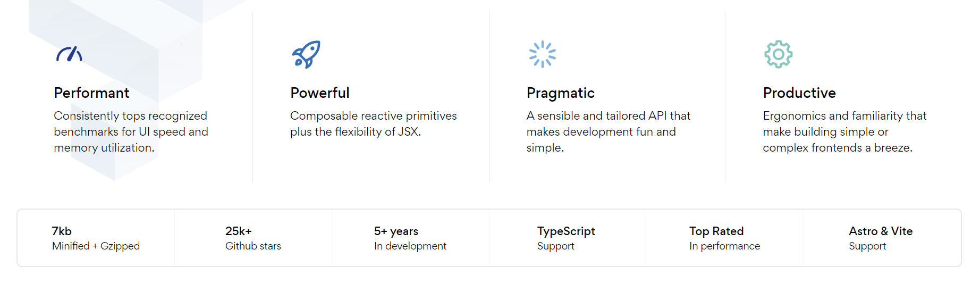The height and width of the screenshot is (283, 980).
Task: Click the Minified + Gzipped label
Action: coord(96,246)
